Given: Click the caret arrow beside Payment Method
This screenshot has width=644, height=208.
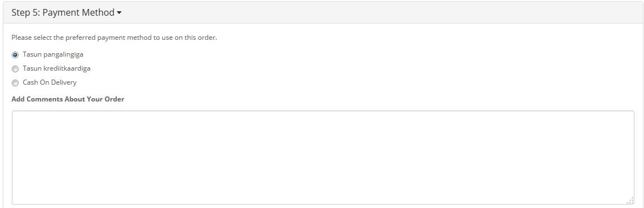Looking at the screenshot, I should pyautogui.click(x=119, y=13).
